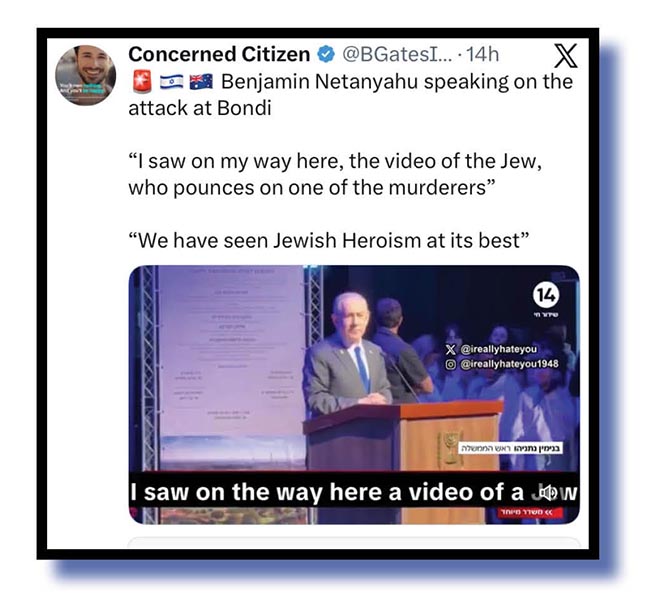
Task: Open the @BGatesI... handle link
Action: click(397, 54)
